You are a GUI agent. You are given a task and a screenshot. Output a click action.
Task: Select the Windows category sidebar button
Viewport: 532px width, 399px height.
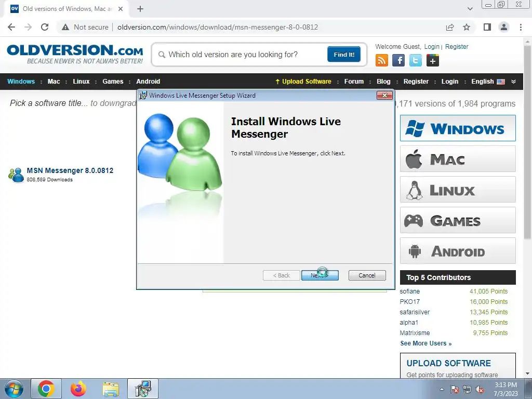point(458,128)
